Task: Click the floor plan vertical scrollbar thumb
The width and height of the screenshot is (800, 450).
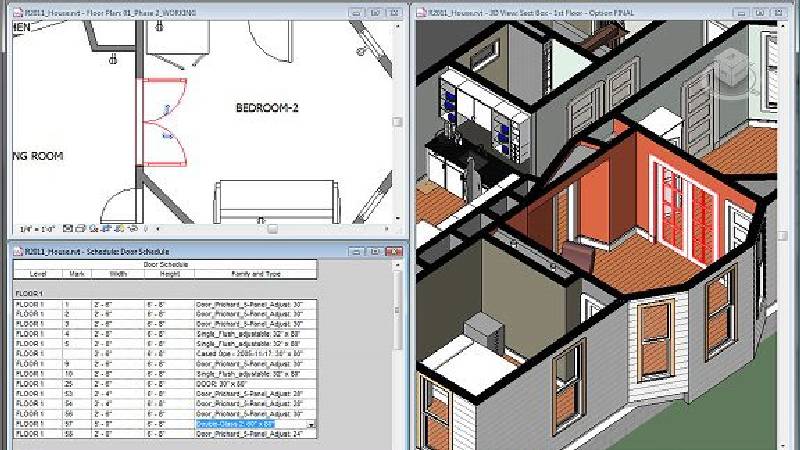Action: (397, 122)
